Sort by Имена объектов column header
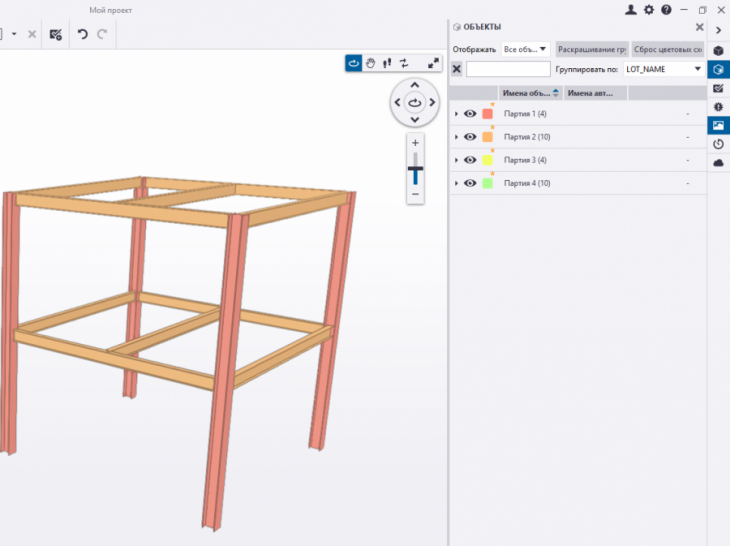The height and width of the screenshot is (546, 730). point(530,93)
